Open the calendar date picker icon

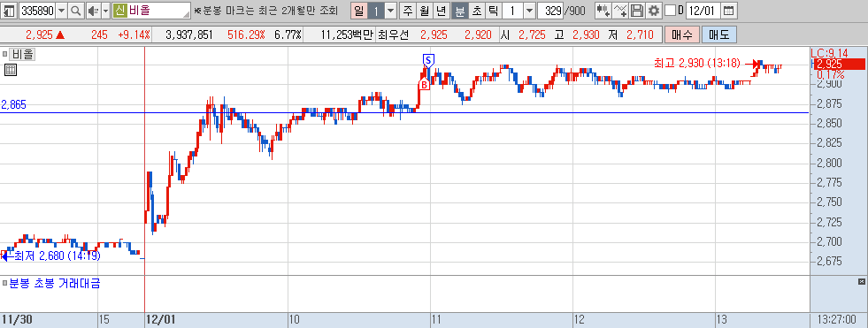[x=729, y=10]
